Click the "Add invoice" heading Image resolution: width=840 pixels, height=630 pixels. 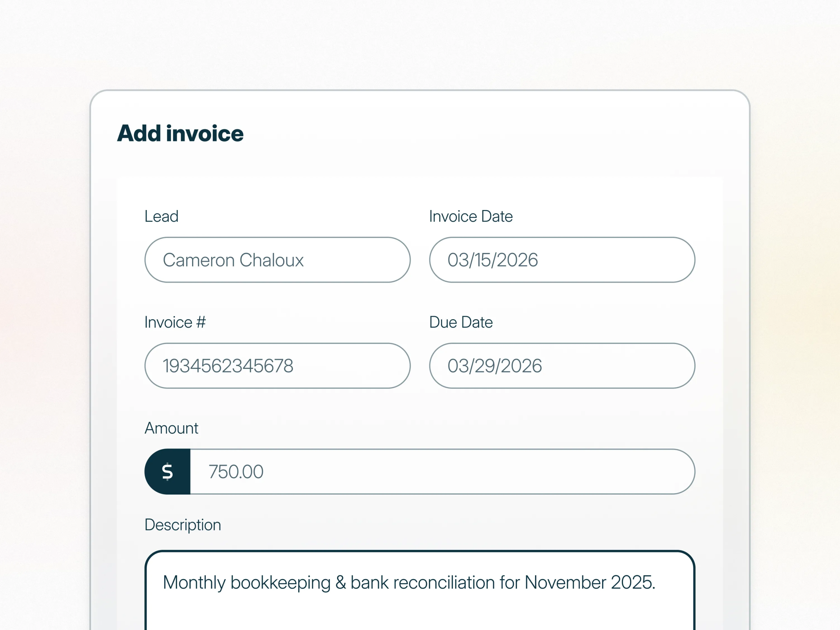[x=180, y=134]
